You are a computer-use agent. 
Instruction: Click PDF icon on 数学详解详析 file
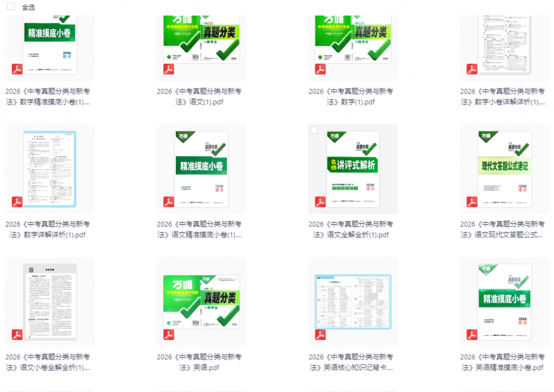click(17, 202)
